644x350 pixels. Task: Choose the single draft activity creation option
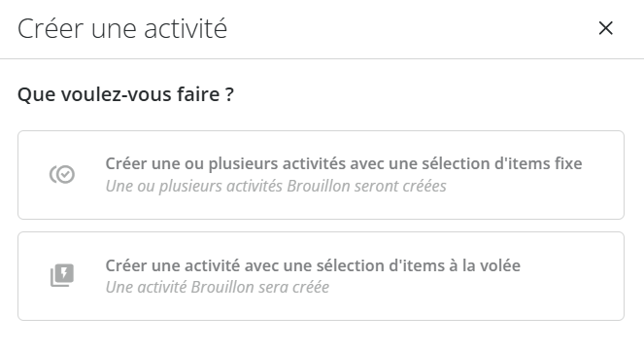click(321, 276)
